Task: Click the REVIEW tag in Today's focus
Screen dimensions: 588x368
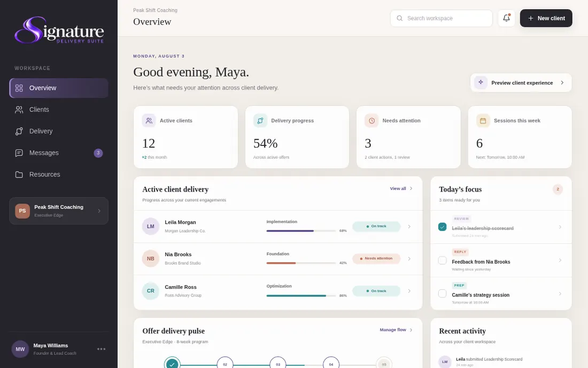Action: tap(461, 219)
